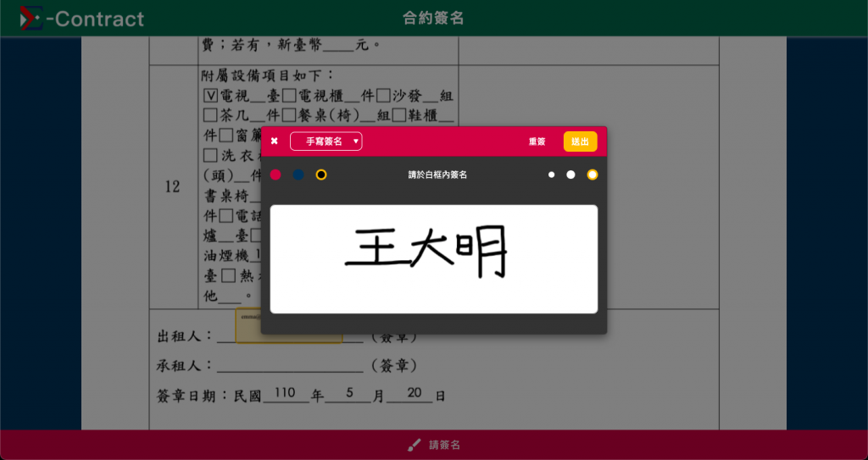Submit signature with the 送出 button
868x460 pixels.
pos(580,141)
